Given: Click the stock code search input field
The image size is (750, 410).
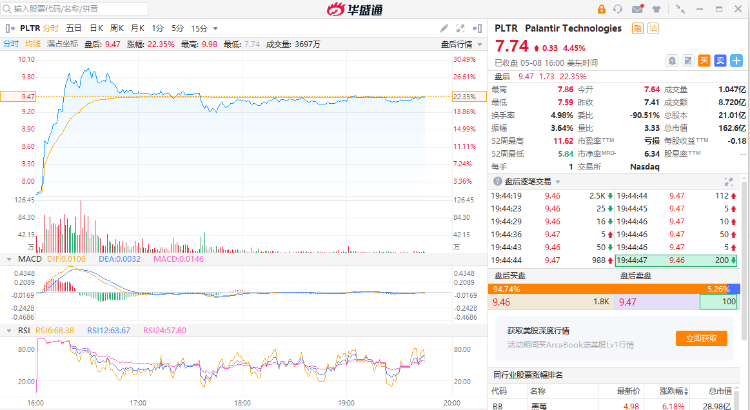Looking at the screenshot, I should click(75, 9).
